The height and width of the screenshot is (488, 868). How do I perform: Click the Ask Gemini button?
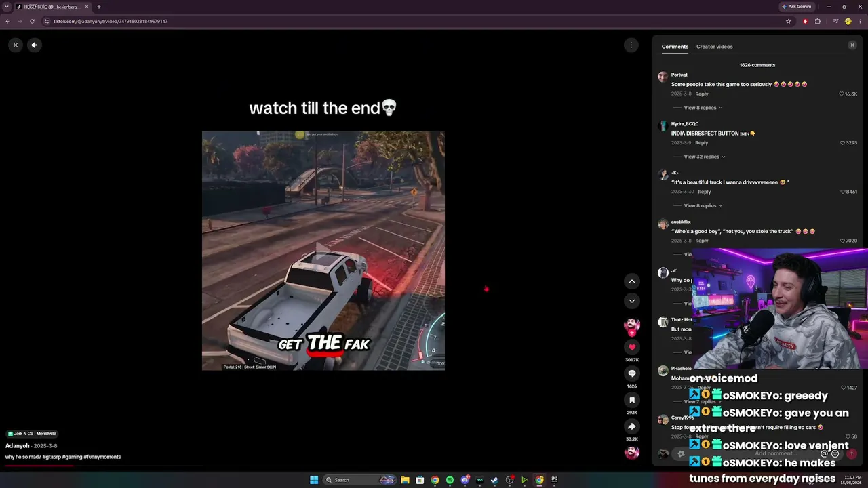[797, 7]
